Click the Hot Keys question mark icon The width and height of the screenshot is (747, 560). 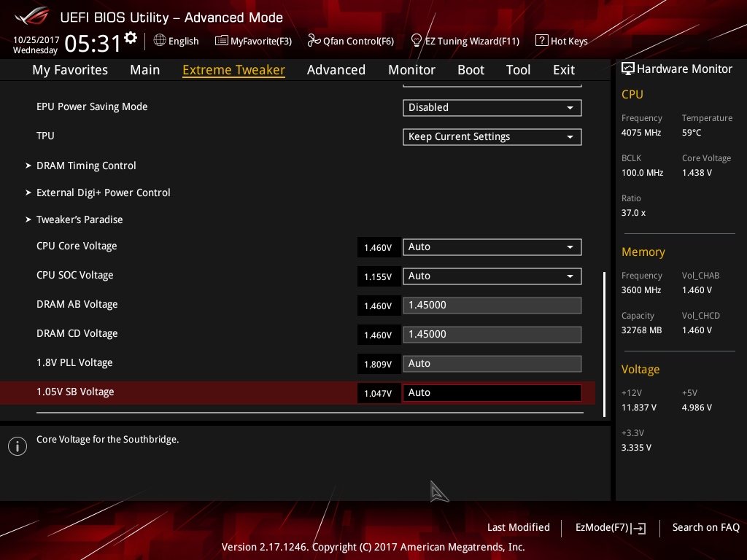click(x=542, y=41)
